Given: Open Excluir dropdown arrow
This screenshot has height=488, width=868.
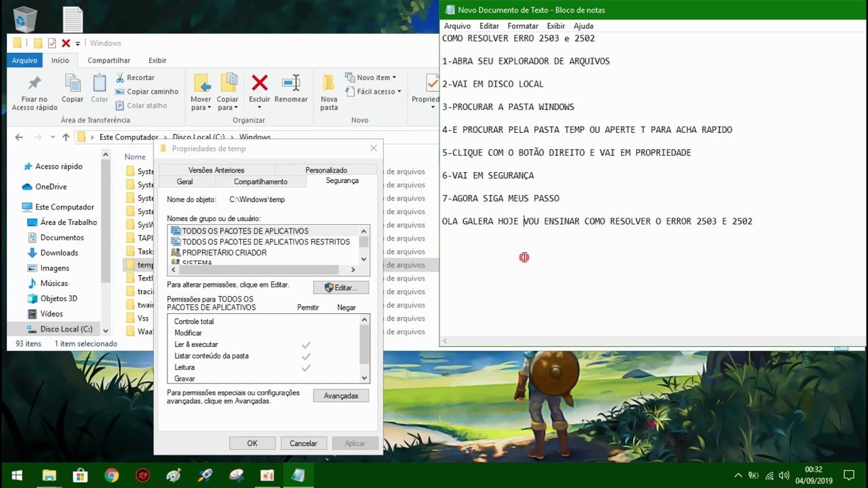Looking at the screenshot, I should [259, 107].
